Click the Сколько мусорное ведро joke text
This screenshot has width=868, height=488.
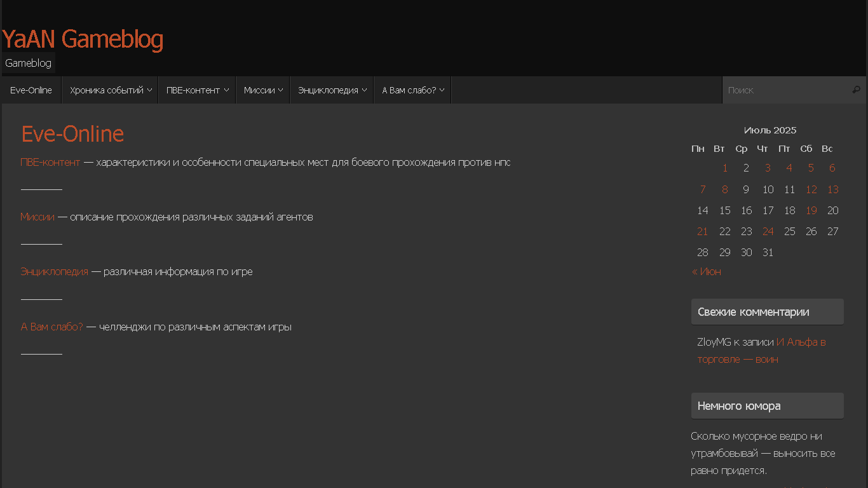[763, 453]
